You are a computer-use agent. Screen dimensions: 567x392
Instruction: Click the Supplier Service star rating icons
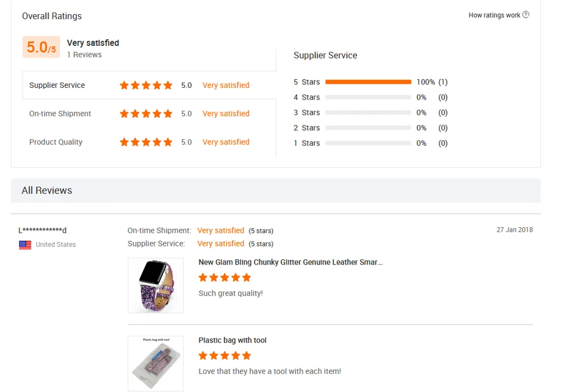(x=146, y=86)
